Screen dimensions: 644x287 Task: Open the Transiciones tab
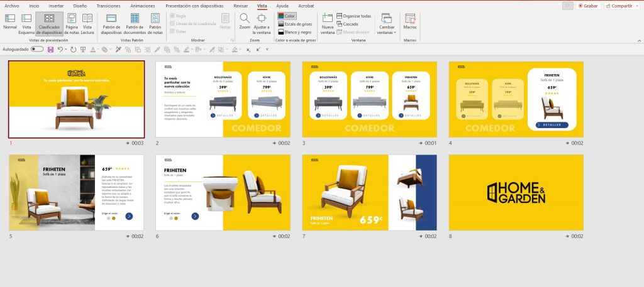point(108,6)
